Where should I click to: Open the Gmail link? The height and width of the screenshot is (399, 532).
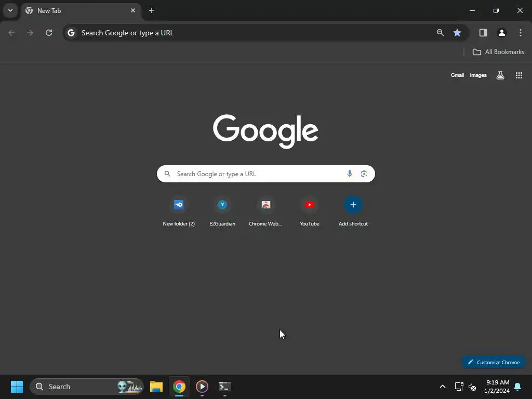click(457, 75)
